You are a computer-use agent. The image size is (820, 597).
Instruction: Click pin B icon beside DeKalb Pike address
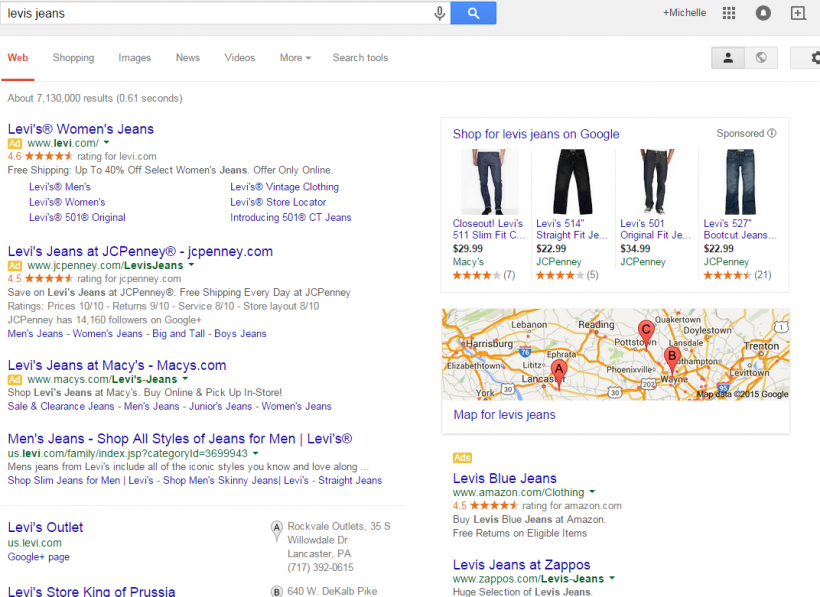point(277,591)
